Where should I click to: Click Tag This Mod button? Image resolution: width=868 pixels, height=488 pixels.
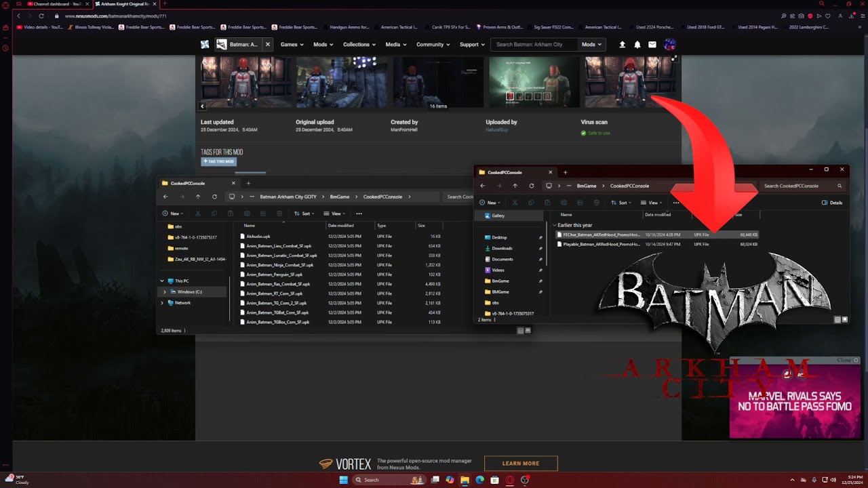(218, 161)
